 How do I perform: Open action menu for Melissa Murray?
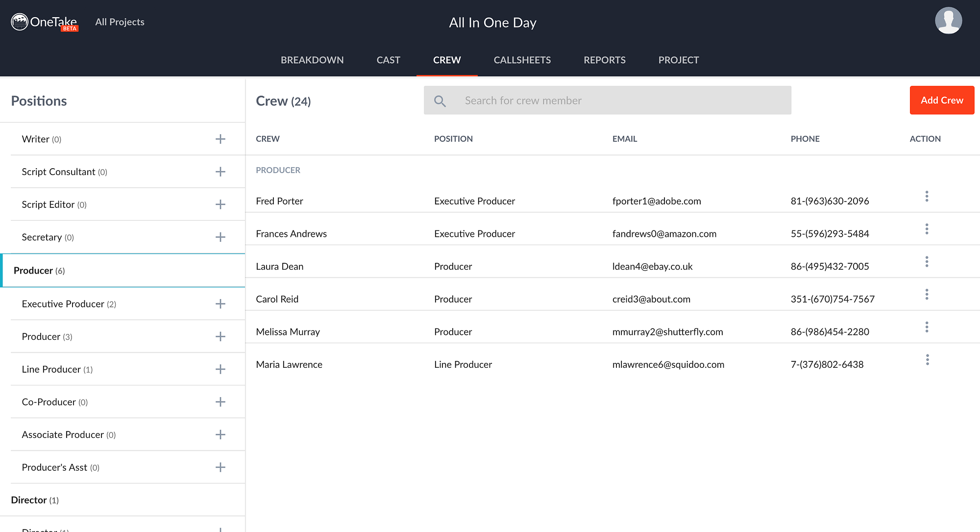[927, 327]
